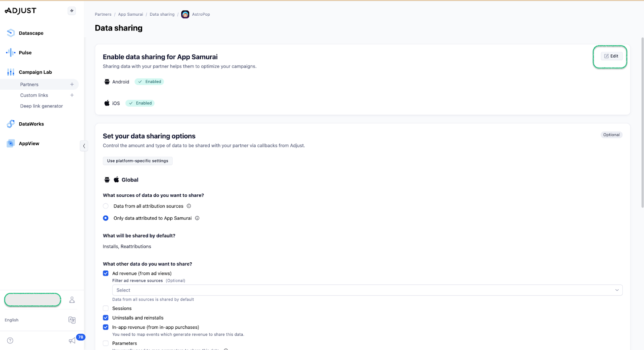Enable the Parameters checkbox
The width and height of the screenshot is (644, 350).
coord(106,343)
